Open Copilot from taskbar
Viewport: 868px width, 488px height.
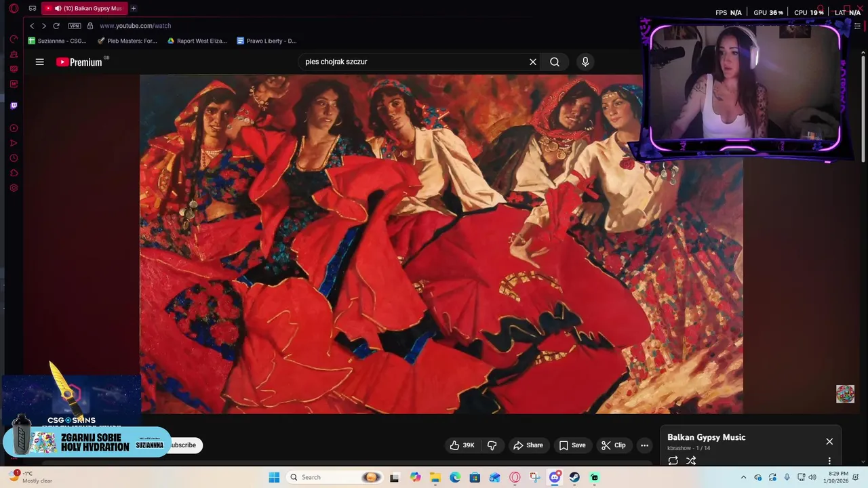pyautogui.click(x=415, y=477)
